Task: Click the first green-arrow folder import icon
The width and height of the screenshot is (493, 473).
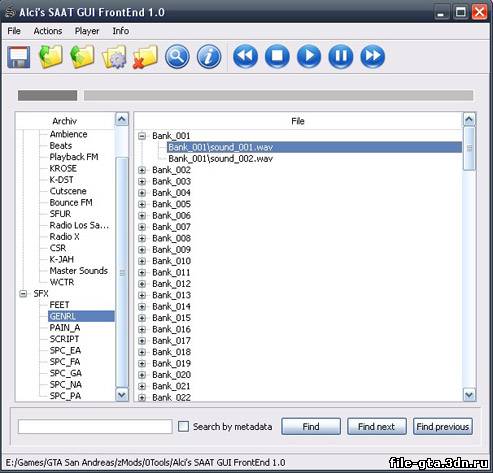Action: click(x=51, y=57)
